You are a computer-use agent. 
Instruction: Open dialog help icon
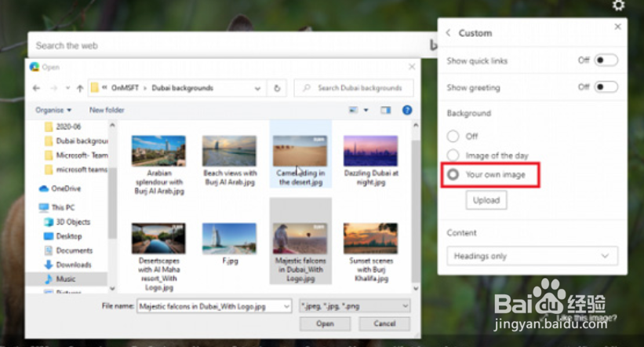coord(407,110)
